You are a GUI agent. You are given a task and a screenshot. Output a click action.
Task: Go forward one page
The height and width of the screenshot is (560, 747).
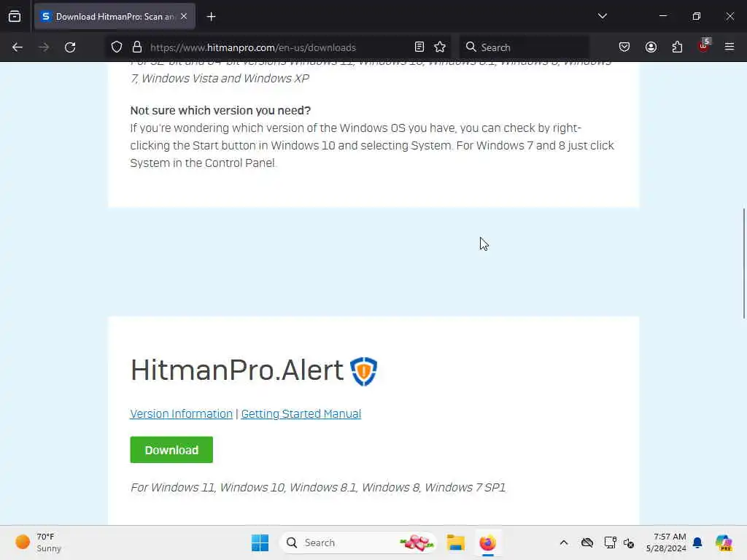click(44, 47)
